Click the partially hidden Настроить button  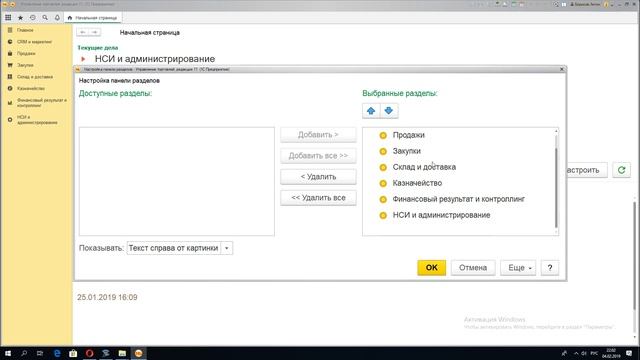click(x=587, y=170)
